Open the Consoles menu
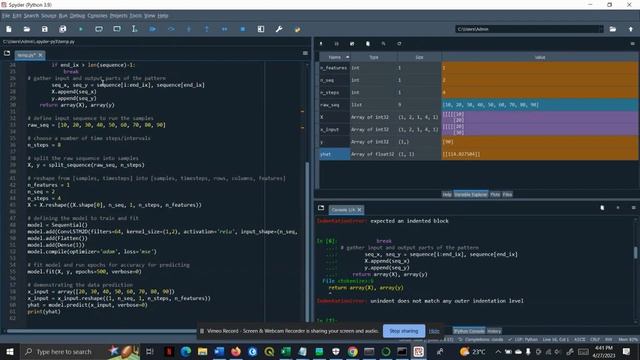The height and width of the screenshot is (360, 640). pyautogui.click(x=97, y=16)
